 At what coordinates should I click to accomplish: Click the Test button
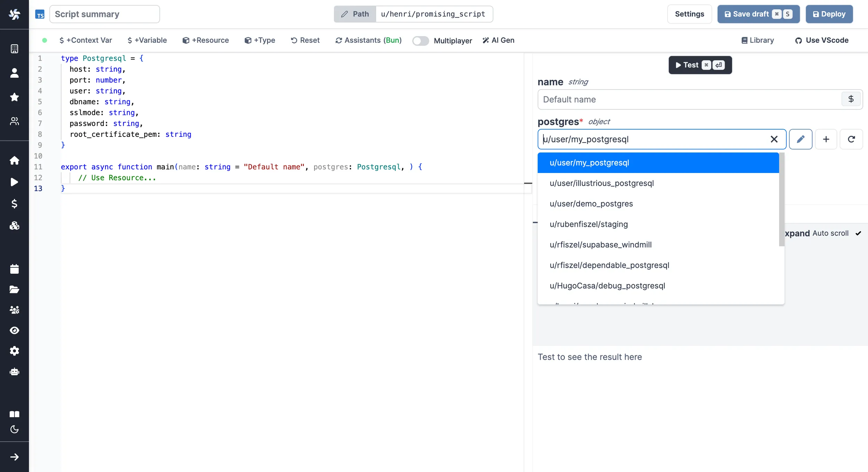[x=700, y=65]
